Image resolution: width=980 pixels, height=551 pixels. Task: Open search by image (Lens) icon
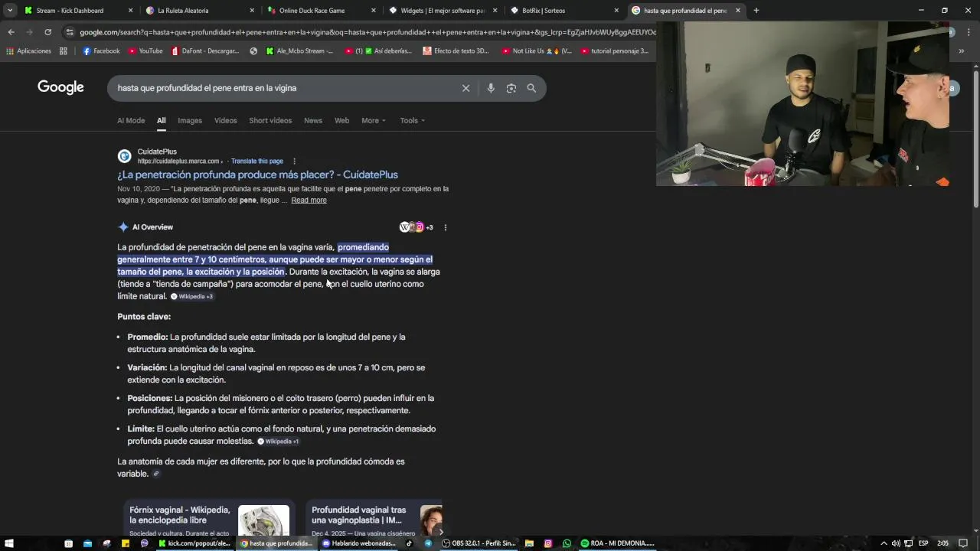pyautogui.click(x=511, y=88)
